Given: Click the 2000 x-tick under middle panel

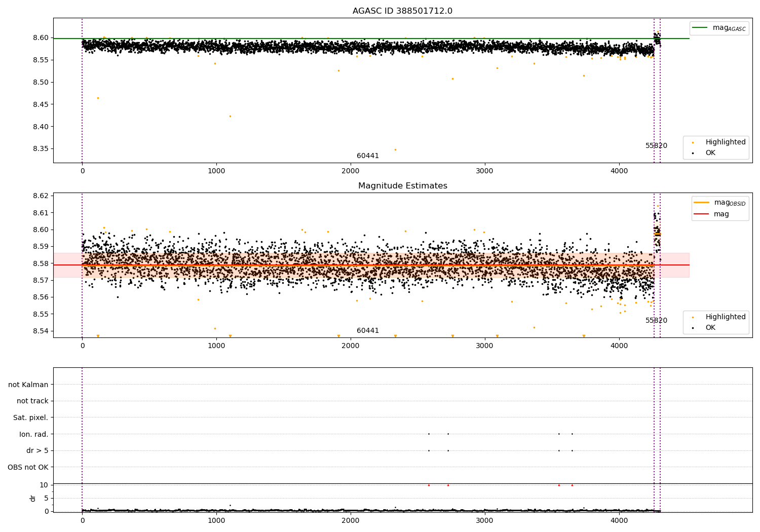Looking at the screenshot, I should pyautogui.click(x=351, y=346).
